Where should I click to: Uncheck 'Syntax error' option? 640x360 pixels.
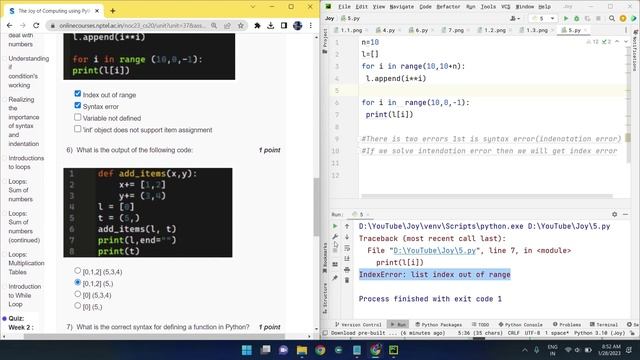[78, 105]
